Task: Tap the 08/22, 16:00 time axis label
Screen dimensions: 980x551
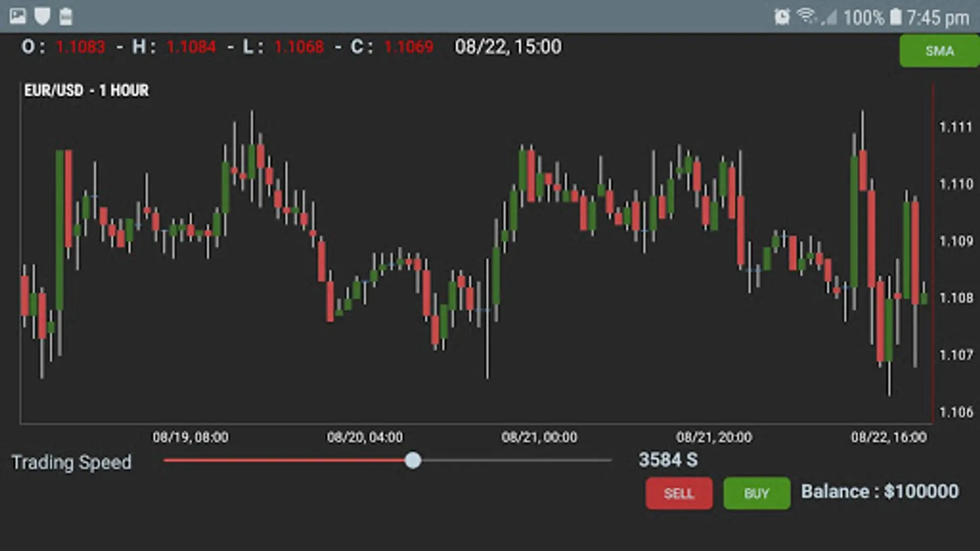Action: pos(889,437)
